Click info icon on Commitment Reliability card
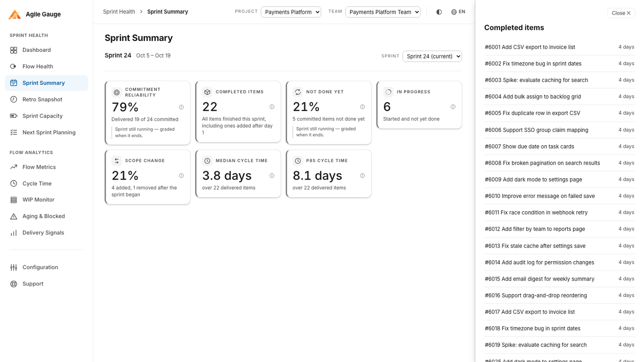The height and width of the screenshot is (362, 644). point(182,107)
